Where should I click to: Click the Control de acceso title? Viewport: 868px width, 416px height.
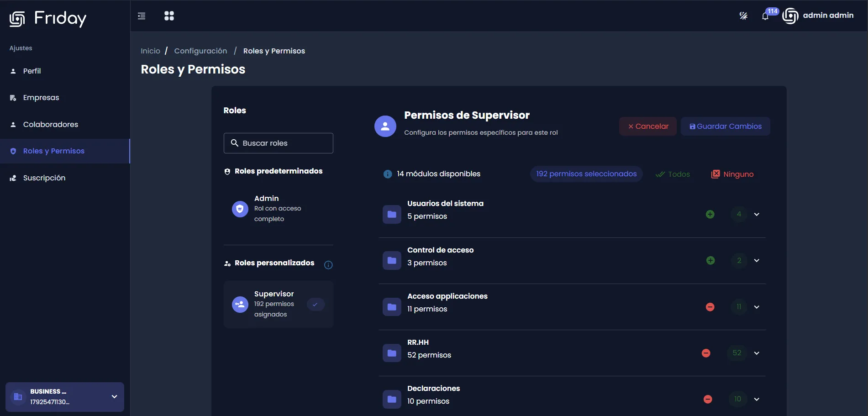pos(440,250)
